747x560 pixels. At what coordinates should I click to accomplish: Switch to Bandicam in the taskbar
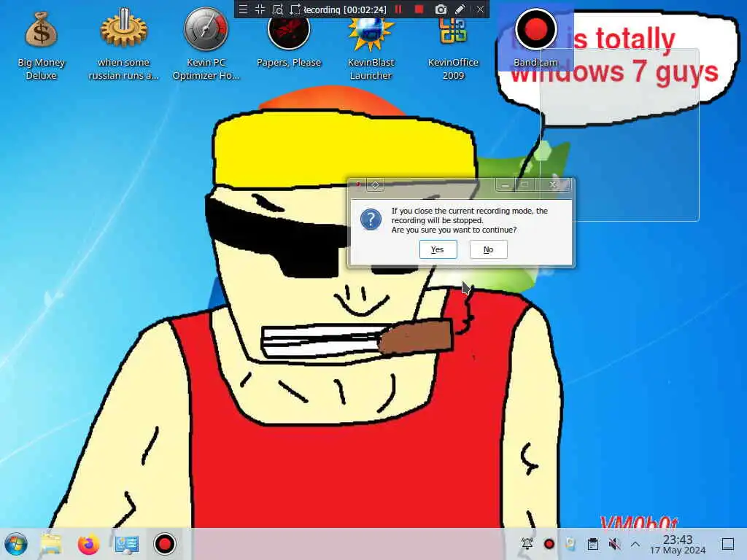click(165, 544)
